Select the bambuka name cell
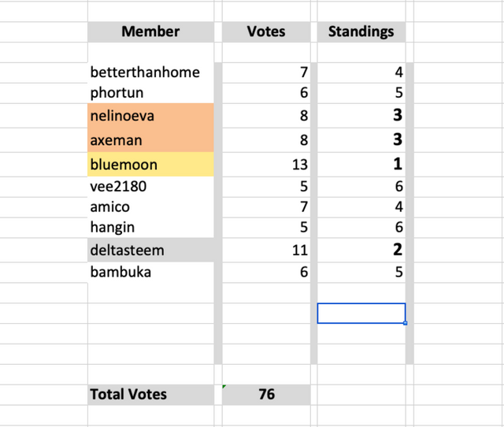This screenshot has height=427, width=504. (150, 273)
